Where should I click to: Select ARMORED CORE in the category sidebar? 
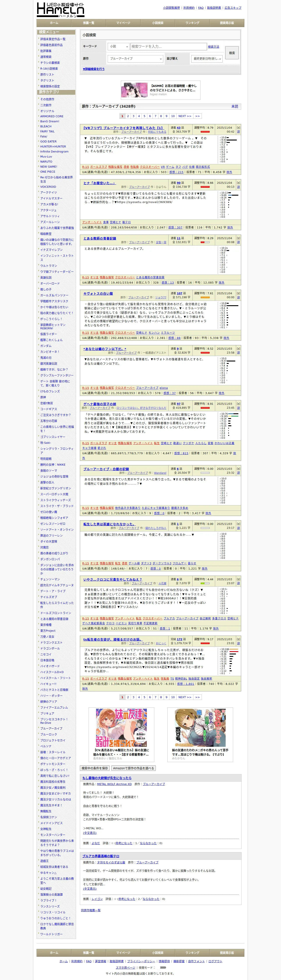pyautogui.click(x=52, y=116)
